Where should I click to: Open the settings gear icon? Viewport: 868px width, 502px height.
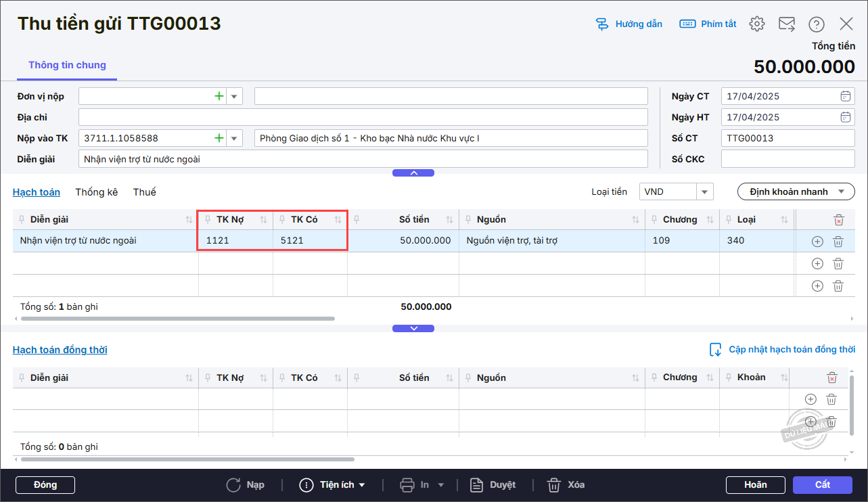[756, 24]
